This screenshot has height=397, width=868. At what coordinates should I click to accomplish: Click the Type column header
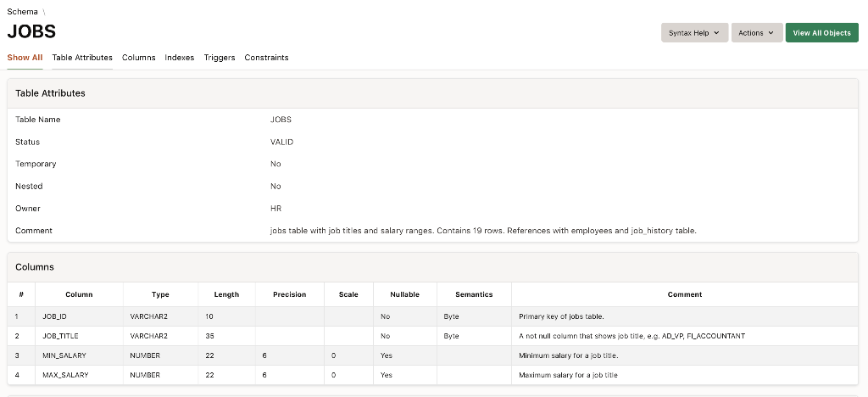coord(160,294)
